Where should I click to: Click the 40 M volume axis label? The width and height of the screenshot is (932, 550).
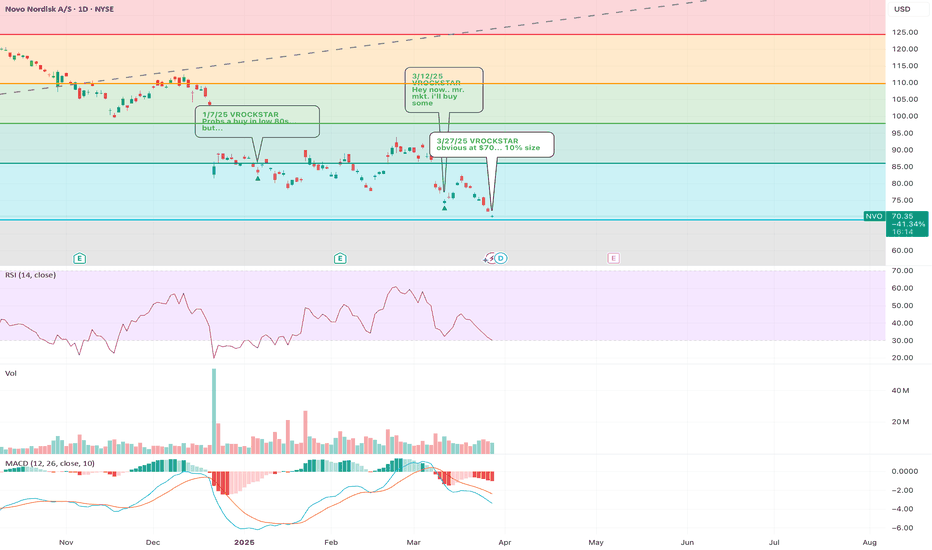[x=900, y=391]
